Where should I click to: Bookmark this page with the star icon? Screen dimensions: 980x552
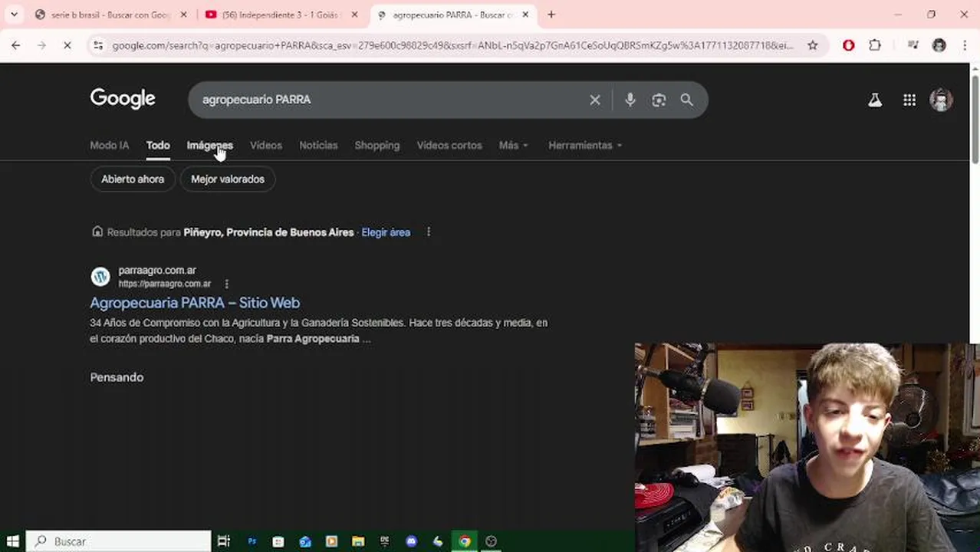coord(813,45)
